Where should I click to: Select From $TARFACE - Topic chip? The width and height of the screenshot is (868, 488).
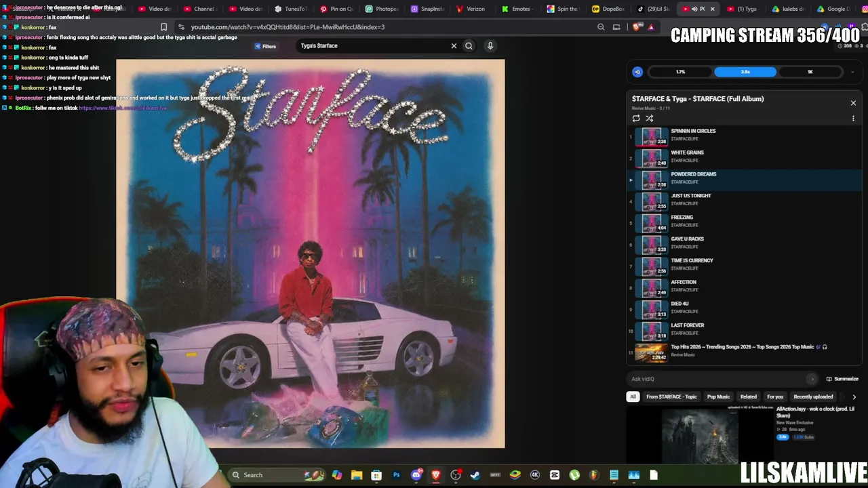(671, 396)
